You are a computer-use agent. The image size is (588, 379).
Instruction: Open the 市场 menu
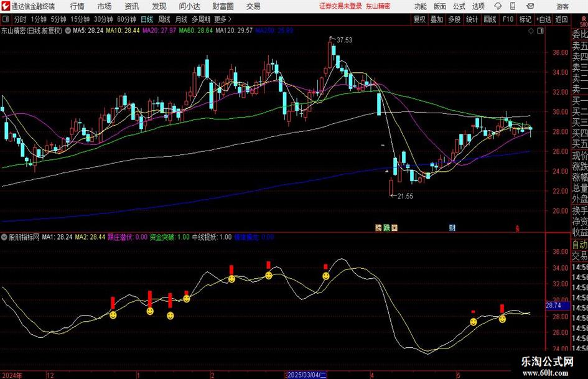coord(105,6)
